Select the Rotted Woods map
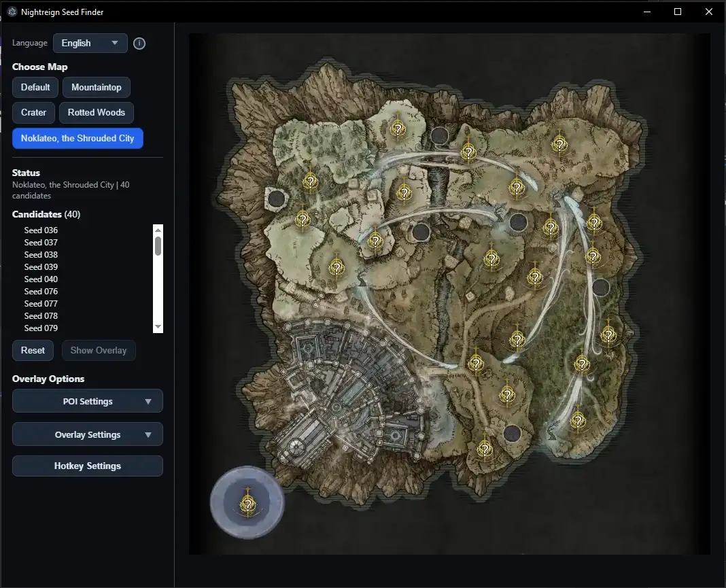726x588 pixels. pyautogui.click(x=97, y=112)
